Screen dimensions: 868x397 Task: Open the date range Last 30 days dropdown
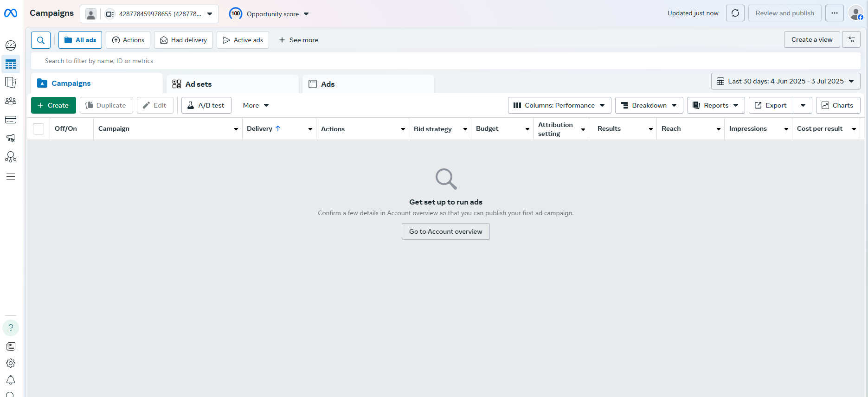785,81
